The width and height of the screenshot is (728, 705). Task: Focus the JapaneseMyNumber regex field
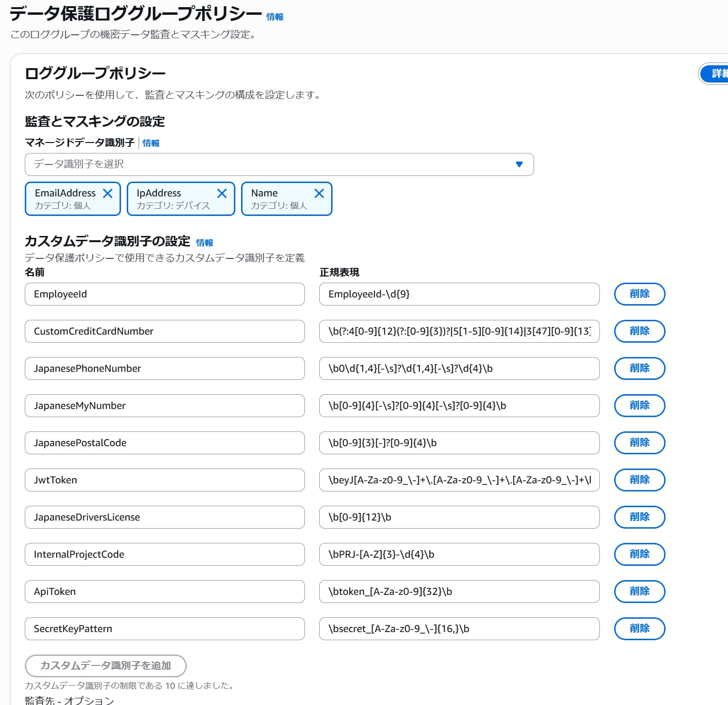tap(459, 406)
